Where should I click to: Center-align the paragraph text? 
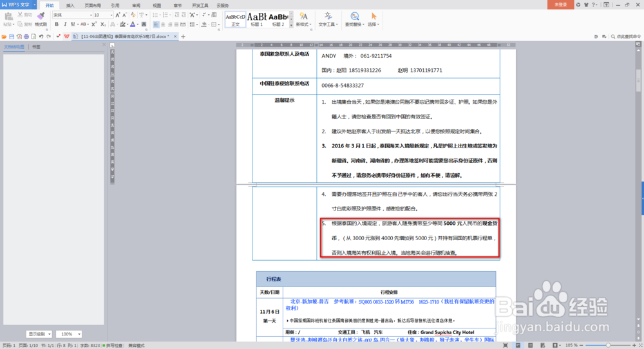click(x=163, y=24)
